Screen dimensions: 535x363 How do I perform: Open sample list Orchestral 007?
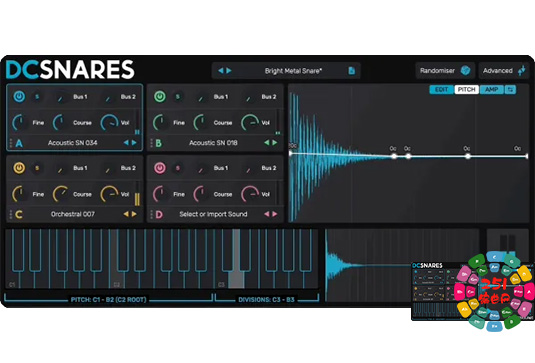click(x=73, y=214)
